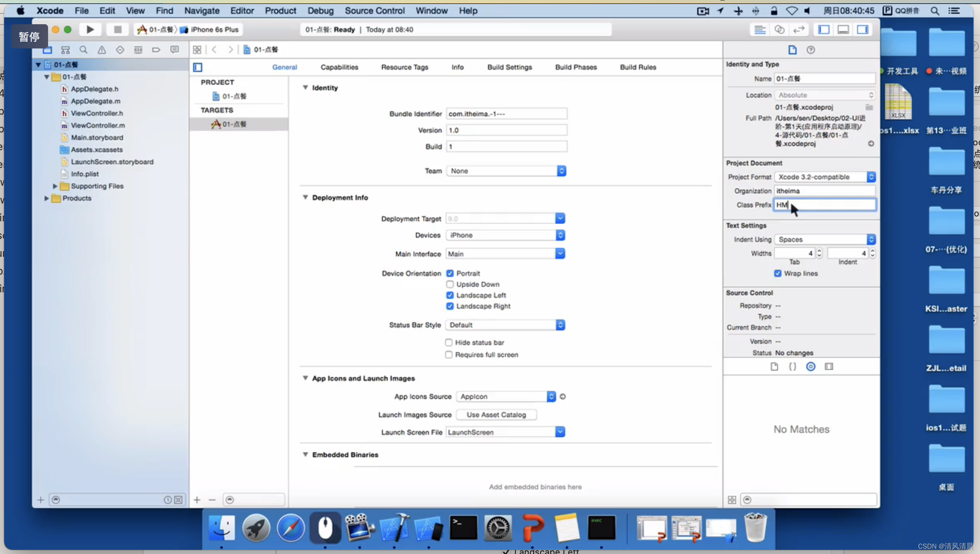Collapse the Identity section
980x554 pixels.
305,88
